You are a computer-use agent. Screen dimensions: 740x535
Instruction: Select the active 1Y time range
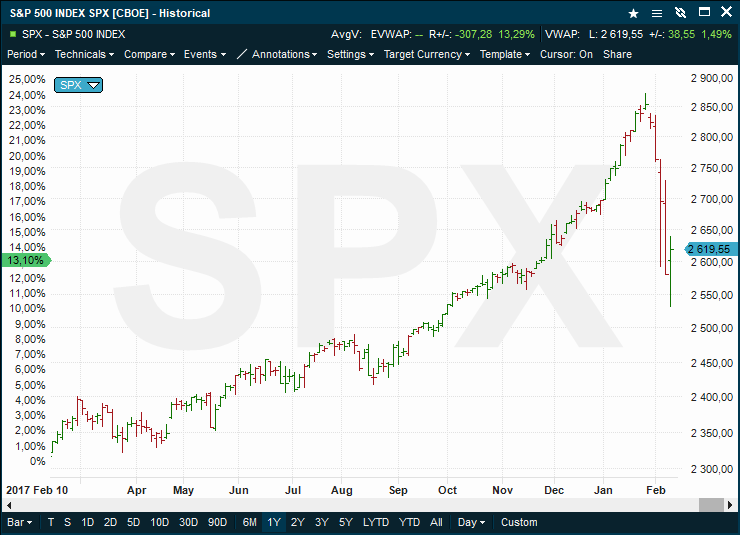pyautogui.click(x=274, y=522)
